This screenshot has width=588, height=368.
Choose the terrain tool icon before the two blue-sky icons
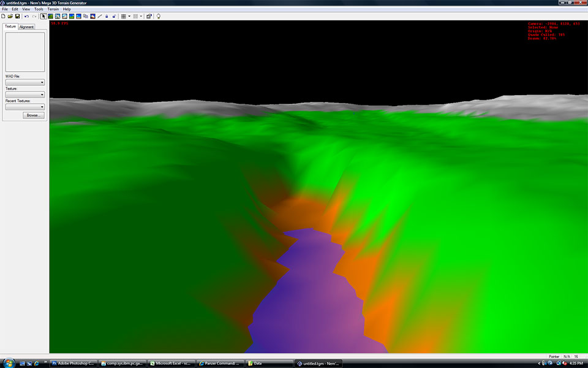pos(64,16)
